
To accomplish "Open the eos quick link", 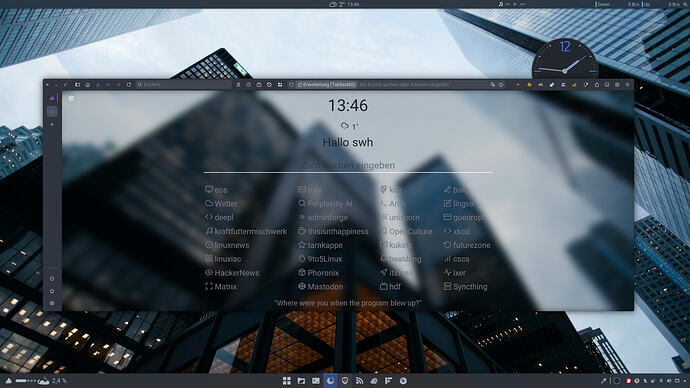I will point(216,190).
